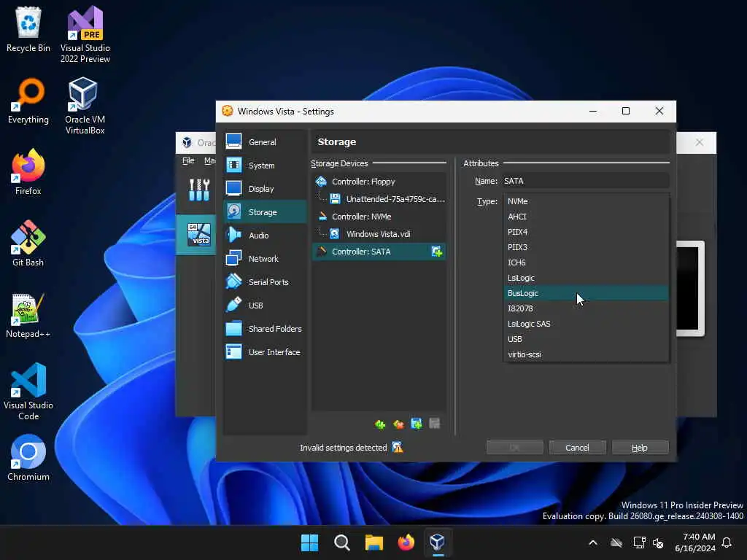This screenshot has width=747, height=560.
Task: Open USB settings category
Action: 265,306
